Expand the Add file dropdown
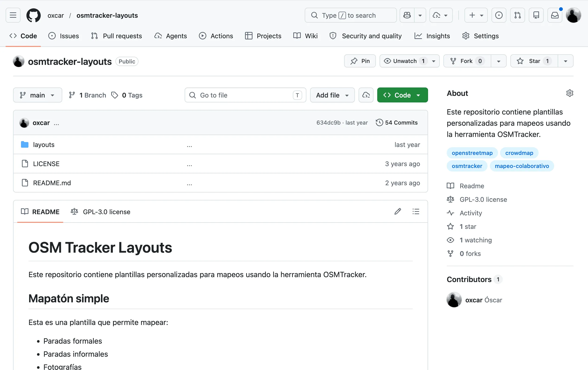The width and height of the screenshot is (588, 370). [x=332, y=95]
